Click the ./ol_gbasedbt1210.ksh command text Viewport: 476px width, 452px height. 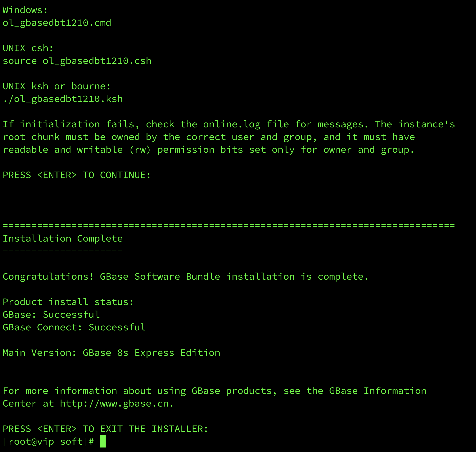(63, 99)
